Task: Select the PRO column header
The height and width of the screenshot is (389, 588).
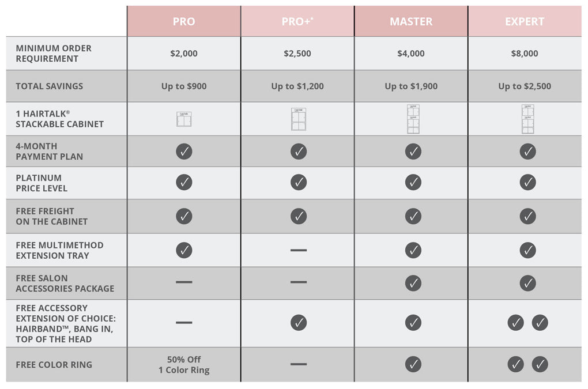Action: coord(184,22)
